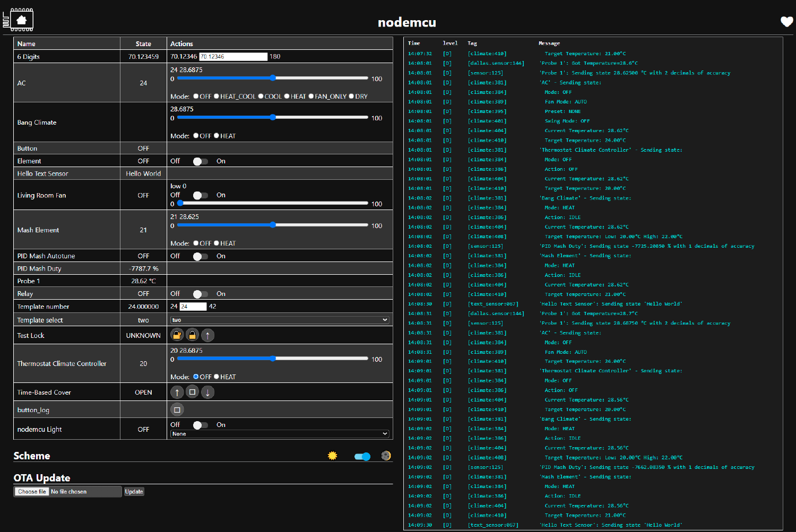Unlock Test Lock with the open padlock icon
Viewport: 796px width, 532px height.
point(177,335)
